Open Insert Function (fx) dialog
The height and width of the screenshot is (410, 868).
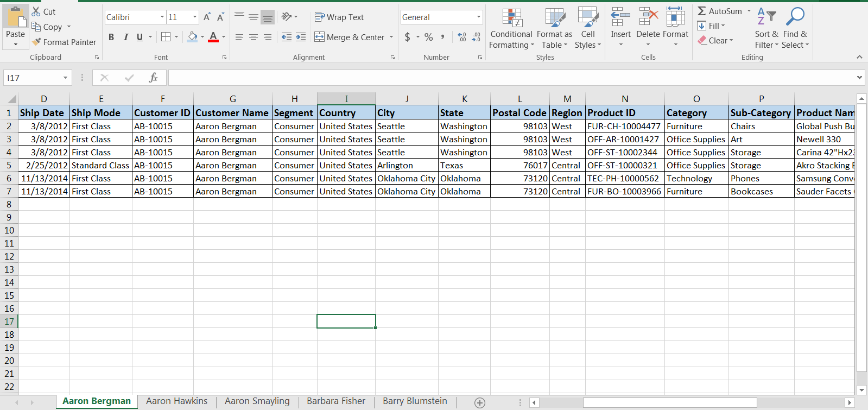click(153, 78)
